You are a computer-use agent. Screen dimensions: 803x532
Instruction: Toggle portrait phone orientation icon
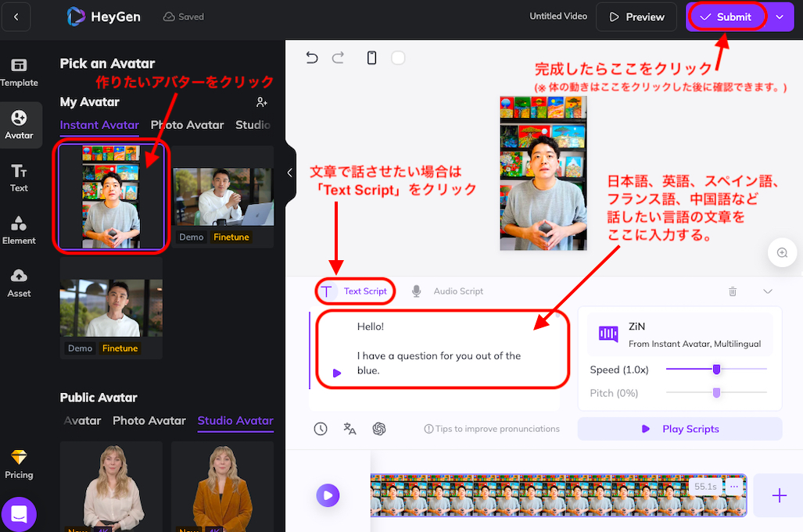click(372, 58)
